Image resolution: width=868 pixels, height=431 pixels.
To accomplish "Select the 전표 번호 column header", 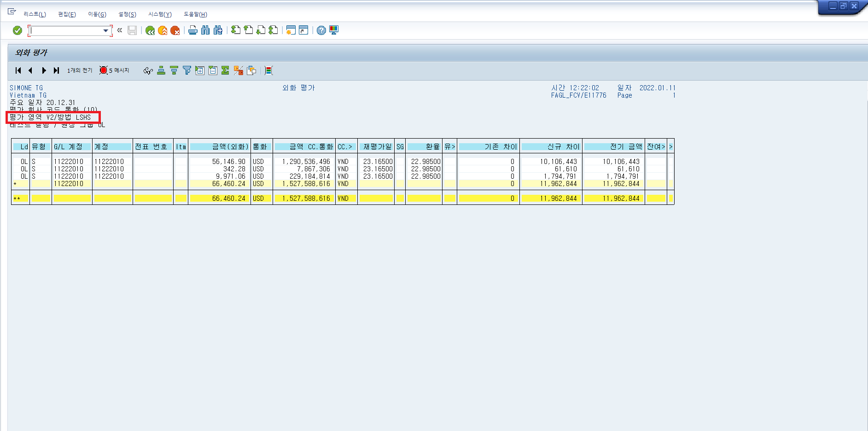I will [153, 146].
